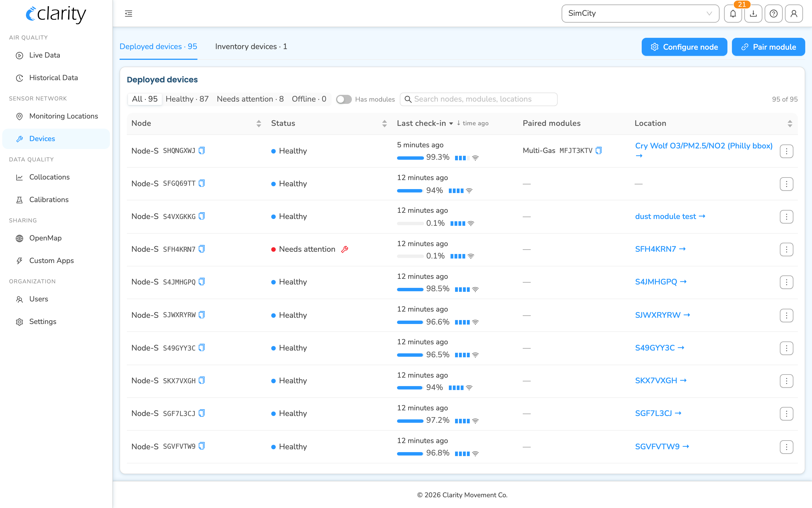Screen dimensions: 812x508
Task: Click the Pair module button
Action: [768, 47]
